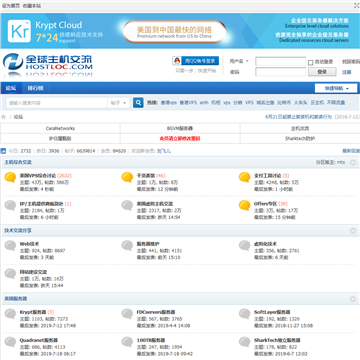Click the 虚拟化技术 forum bubble icon
This screenshot has height=360, width=360.
point(244,246)
